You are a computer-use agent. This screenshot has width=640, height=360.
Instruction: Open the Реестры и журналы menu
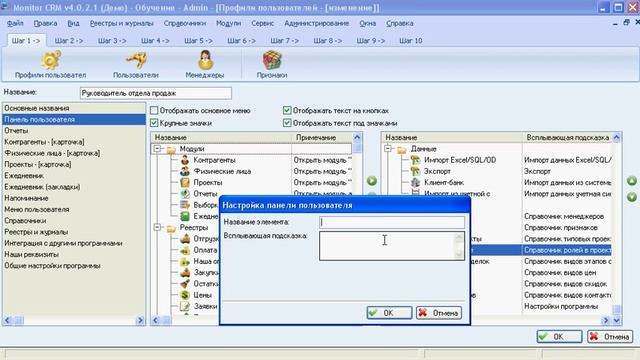tap(122, 23)
